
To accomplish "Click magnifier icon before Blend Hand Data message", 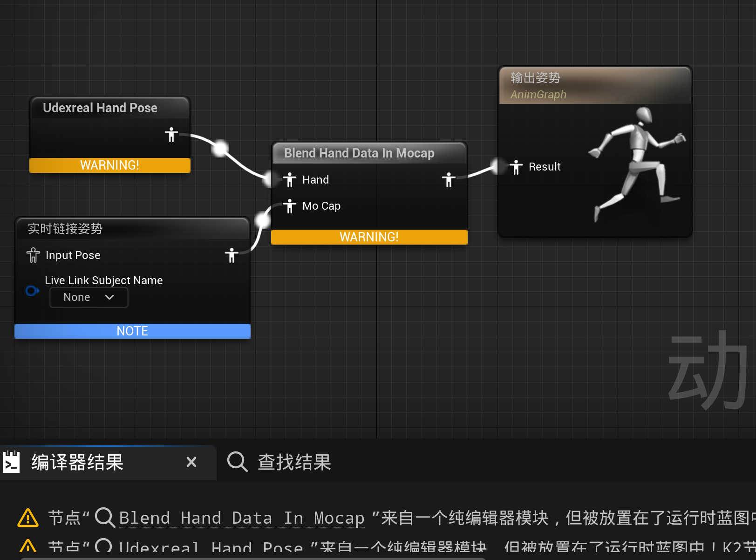I will tap(105, 518).
